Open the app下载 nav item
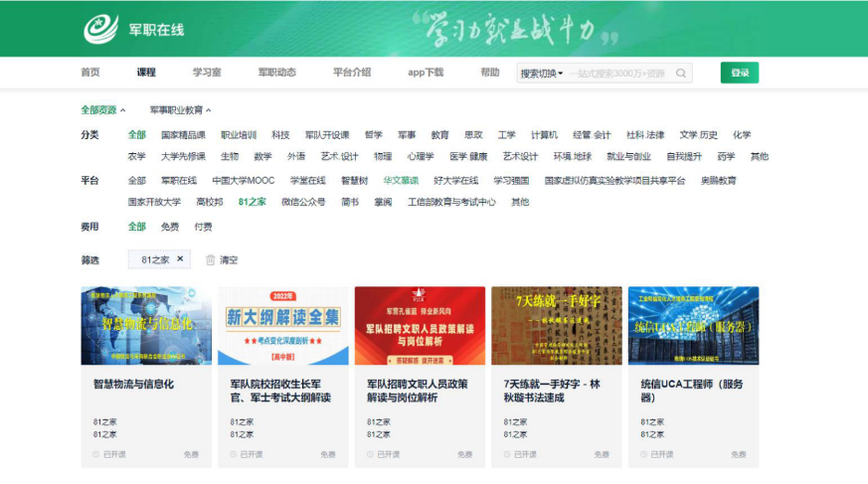 coord(426,73)
